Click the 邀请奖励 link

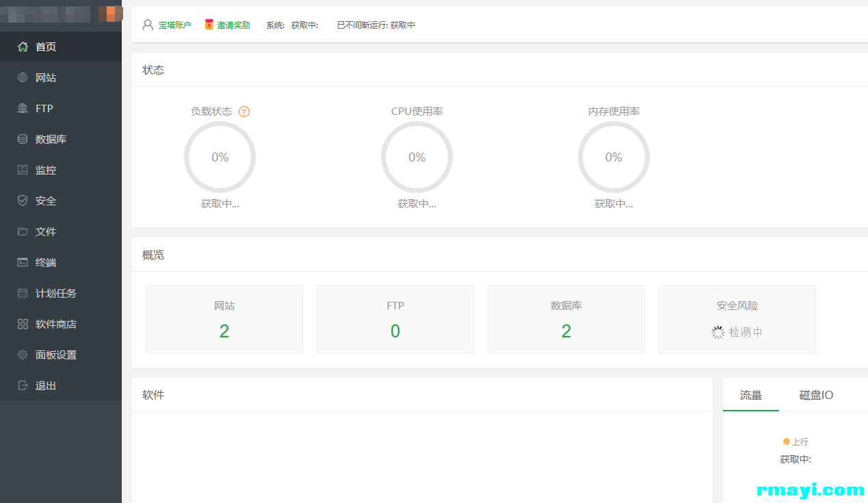(x=233, y=25)
